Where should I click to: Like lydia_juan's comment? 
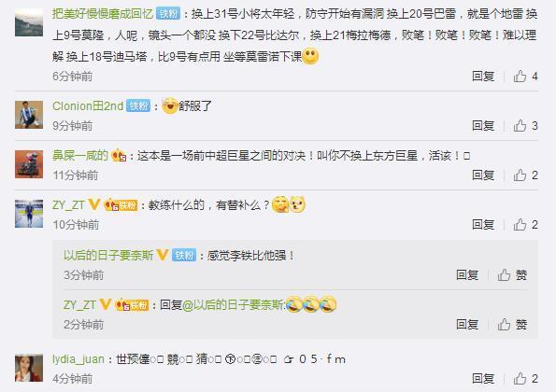pyautogui.click(x=525, y=379)
